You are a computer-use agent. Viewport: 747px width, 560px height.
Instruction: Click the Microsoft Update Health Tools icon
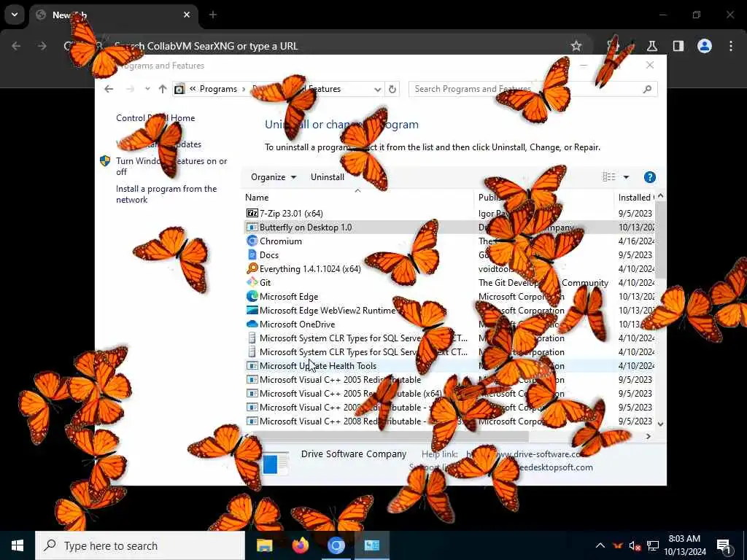(252, 366)
